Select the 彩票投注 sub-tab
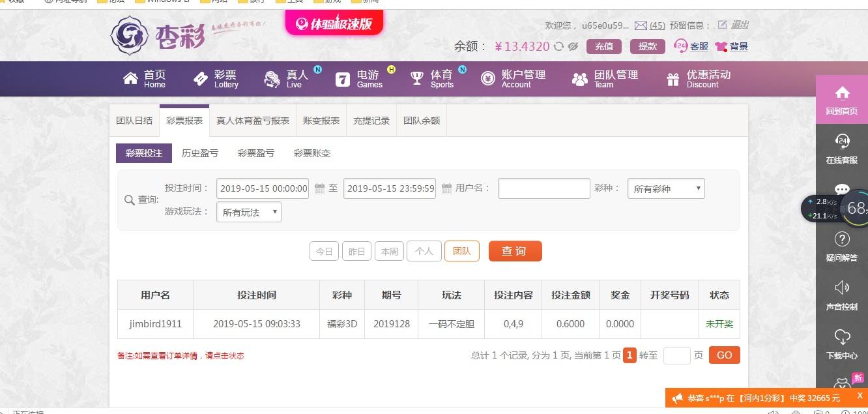The image size is (868, 414). pyautogui.click(x=144, y=153)
